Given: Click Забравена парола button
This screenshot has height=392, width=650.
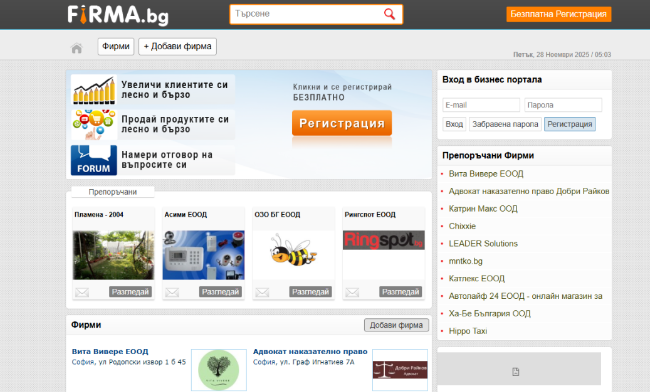Looking at the screenshot, I should (505, 124).
